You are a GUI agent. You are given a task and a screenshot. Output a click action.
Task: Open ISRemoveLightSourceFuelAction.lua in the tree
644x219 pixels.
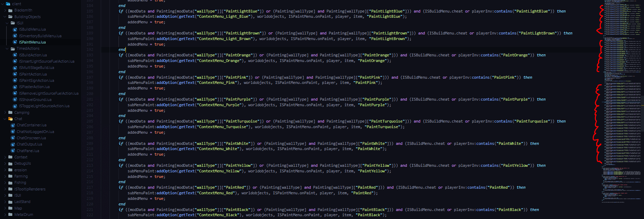click(48, 93)
